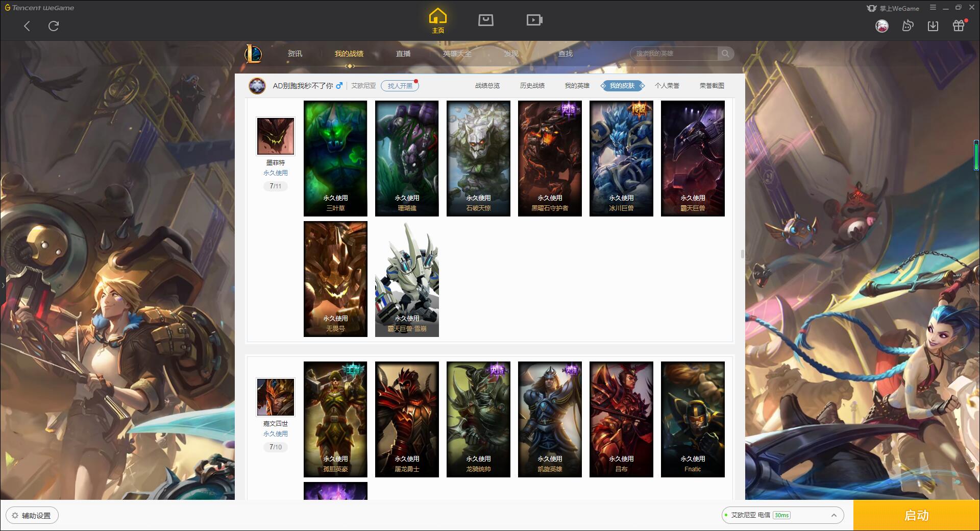The image size is (980, 531).
Task: Open the 查找 navigation tab
Action: click(x=565, y=54)
